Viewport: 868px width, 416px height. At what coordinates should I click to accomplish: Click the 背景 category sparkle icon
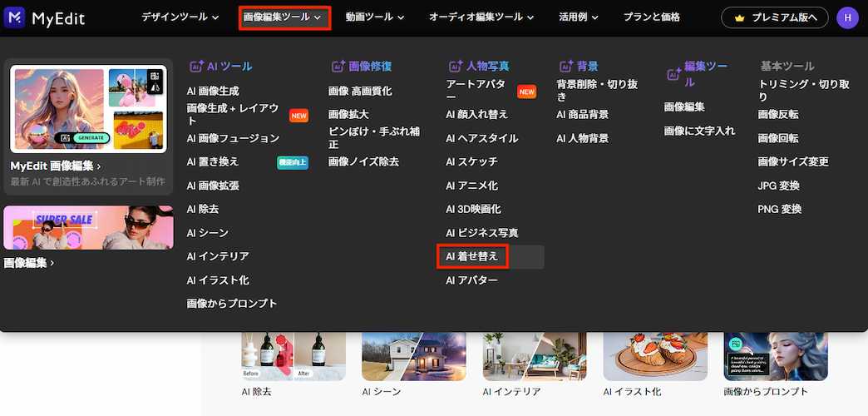565,67
